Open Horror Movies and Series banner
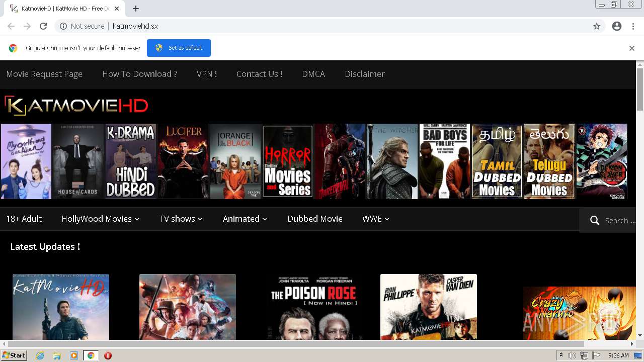This screenshot has width=644, height=362. tap(288, 161)
